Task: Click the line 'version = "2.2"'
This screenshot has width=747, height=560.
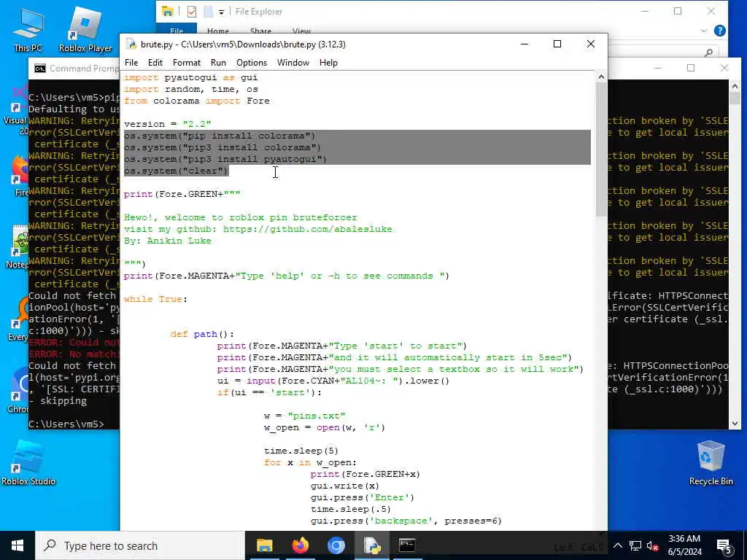Action: (167, 124)
